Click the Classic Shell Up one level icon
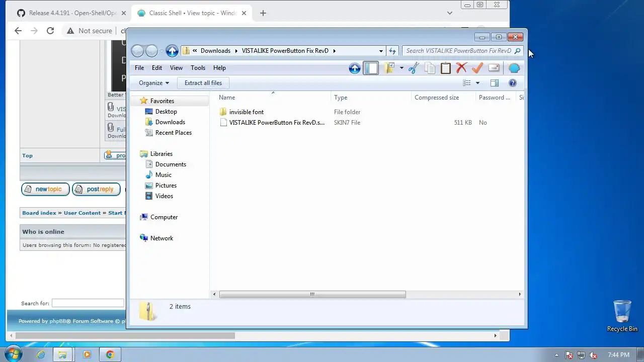 355,68
